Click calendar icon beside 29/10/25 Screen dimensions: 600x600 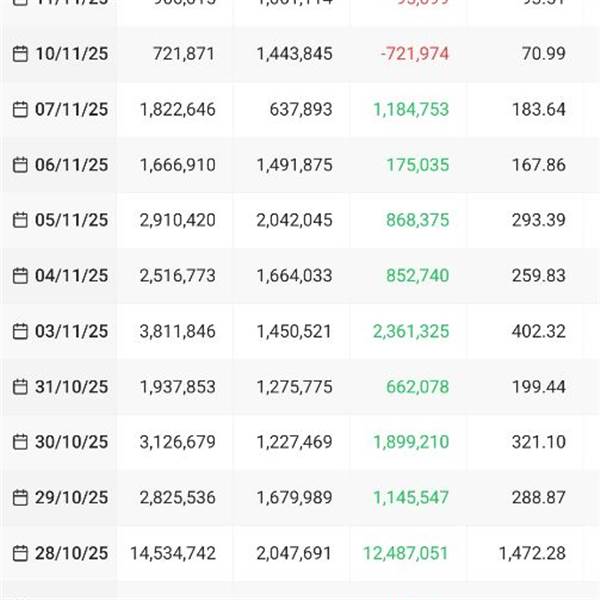point(20,497)
